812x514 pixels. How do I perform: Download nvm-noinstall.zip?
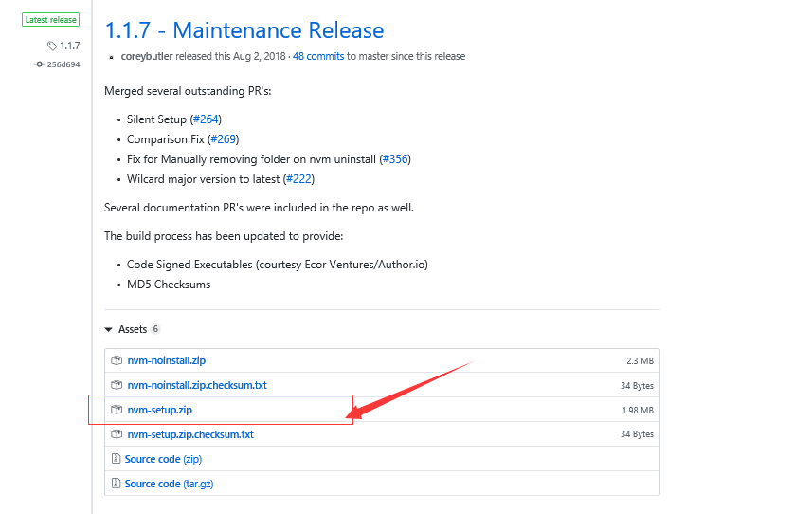pos(166,360)
